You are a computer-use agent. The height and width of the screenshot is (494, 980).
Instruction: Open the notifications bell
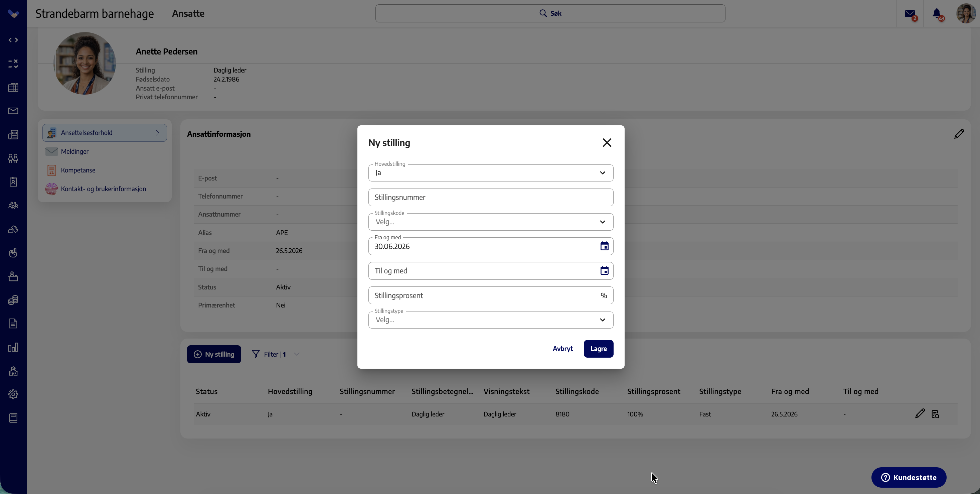click(x=937, y=14)
